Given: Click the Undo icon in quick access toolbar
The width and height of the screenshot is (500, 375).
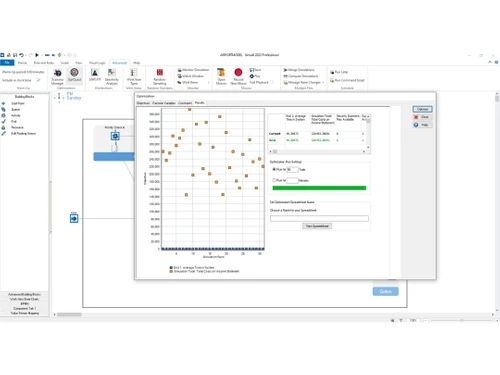Looking at the screenshot, I should point(21,55).
